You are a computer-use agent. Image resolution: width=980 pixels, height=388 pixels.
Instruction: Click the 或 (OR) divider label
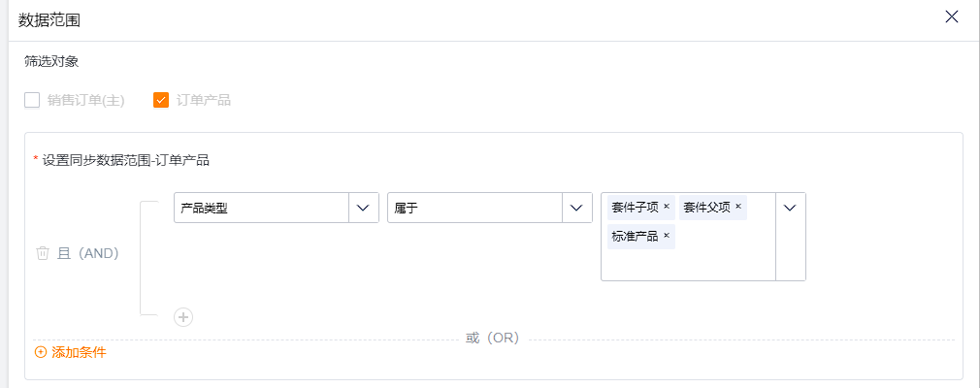(493, 338)
